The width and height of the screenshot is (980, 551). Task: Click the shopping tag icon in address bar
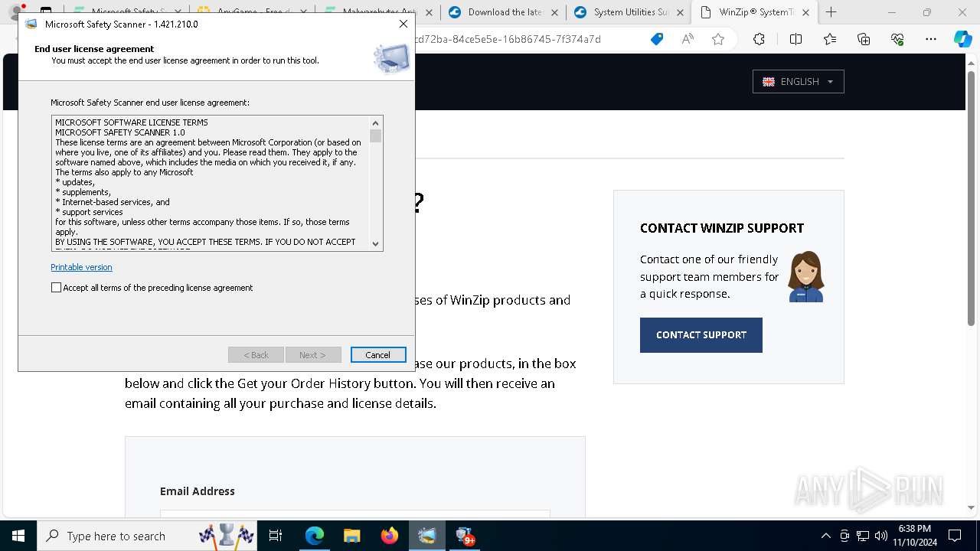tap(657, 39)
